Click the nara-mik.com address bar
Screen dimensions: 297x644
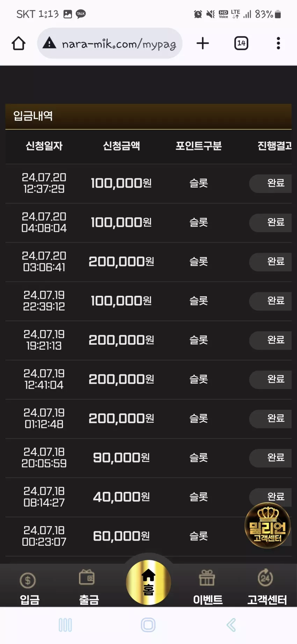[x=110, y=43]
